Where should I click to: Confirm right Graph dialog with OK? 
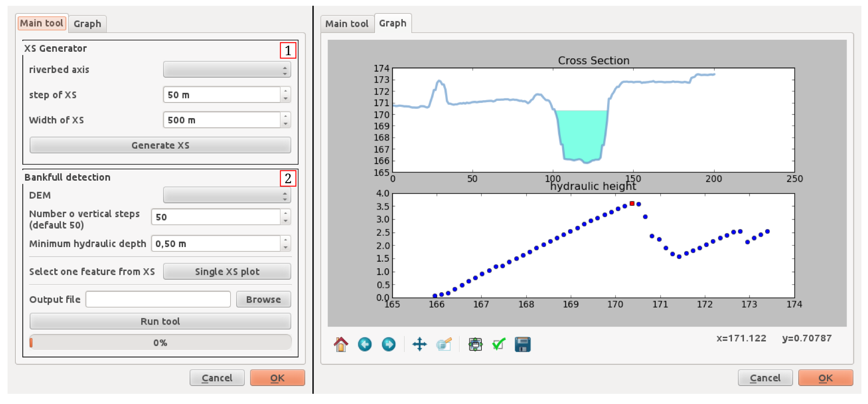click(x=826, y=378)
